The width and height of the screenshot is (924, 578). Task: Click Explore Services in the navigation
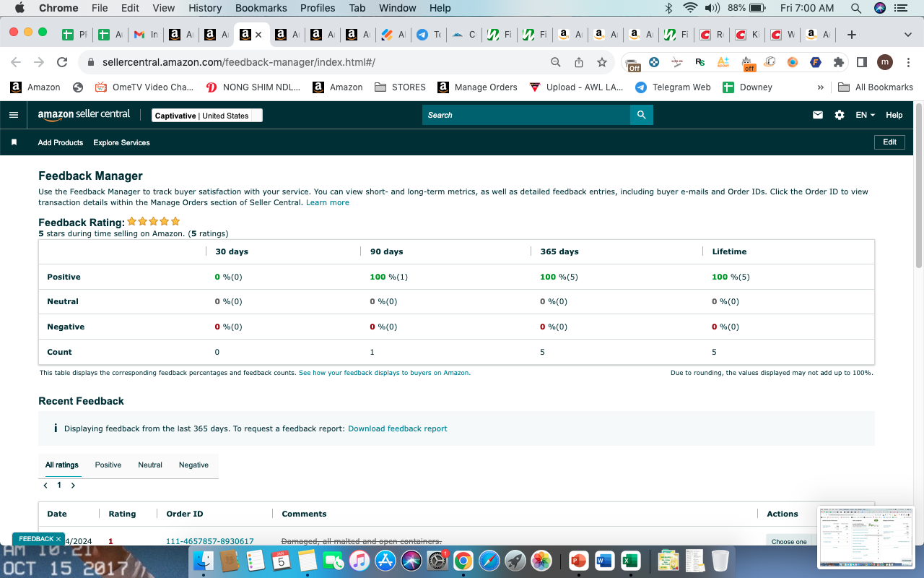pyautogui.click(x=121, y=142)
